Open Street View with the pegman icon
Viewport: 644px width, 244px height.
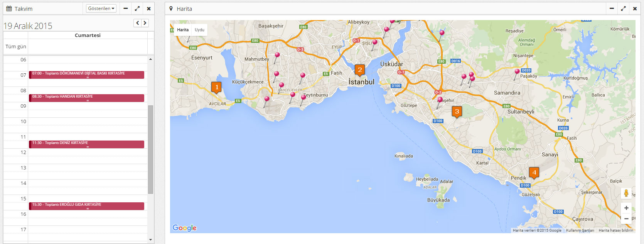coord(626,193)
